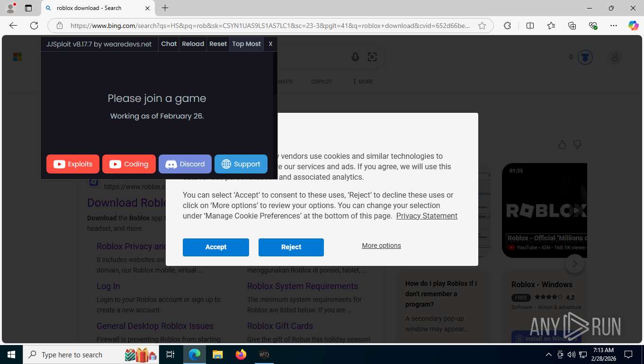Open the Bing account sign-in icon

615,57
